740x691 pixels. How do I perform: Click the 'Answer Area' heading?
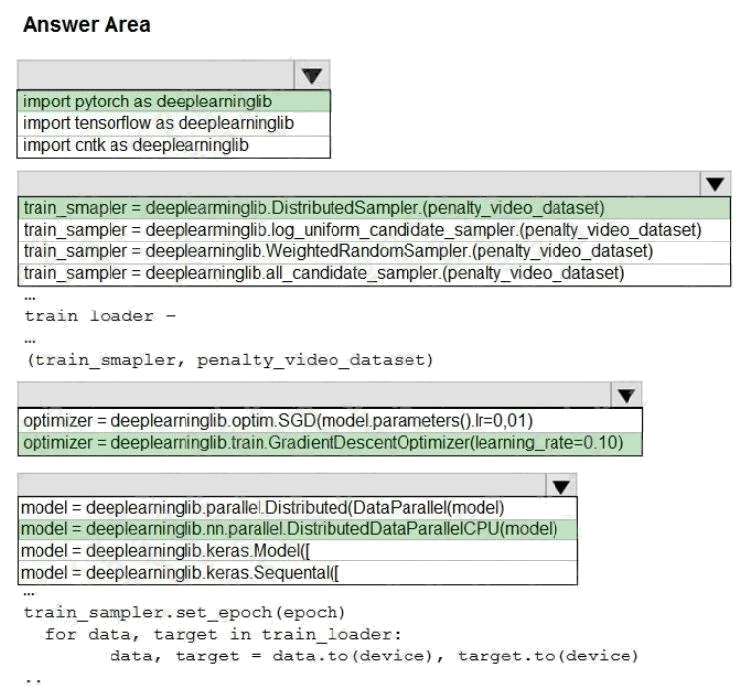pyautogui.click(x=86, y=26)
